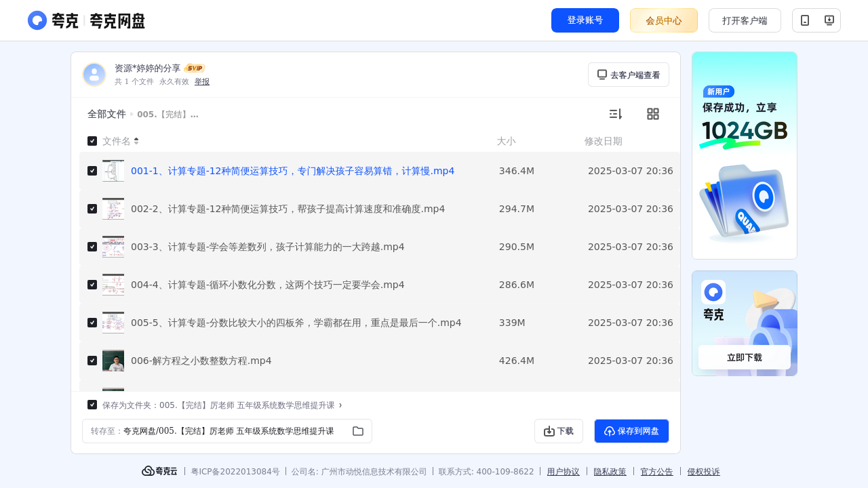
Task: Click the SVIP badge icon
Action: (x=195, y=68)
